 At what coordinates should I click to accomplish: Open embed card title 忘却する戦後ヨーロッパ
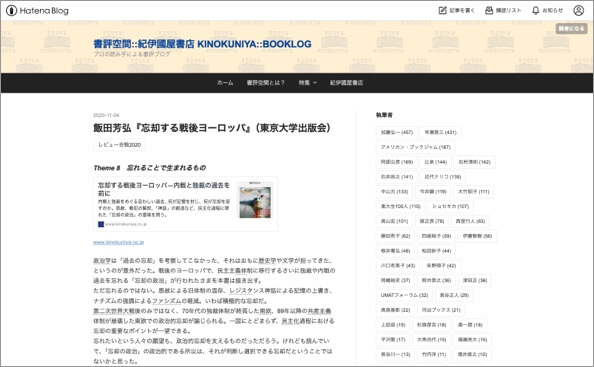coord(164,189)
